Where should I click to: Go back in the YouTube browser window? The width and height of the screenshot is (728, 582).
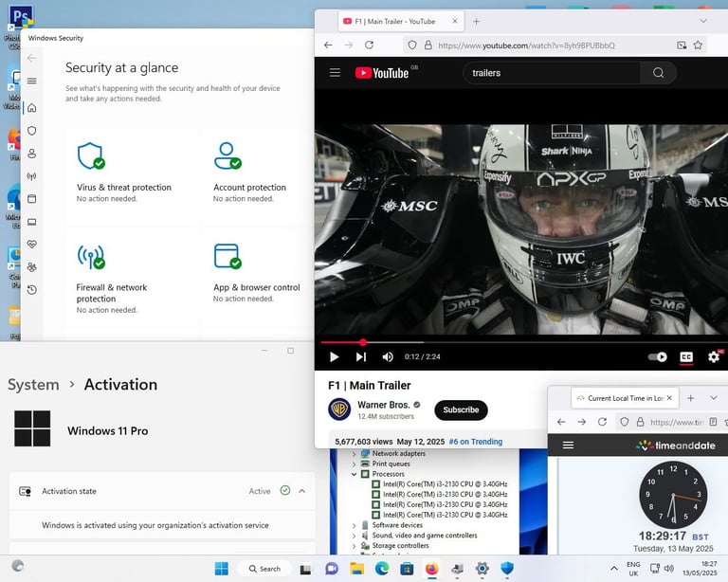[328, 45]
